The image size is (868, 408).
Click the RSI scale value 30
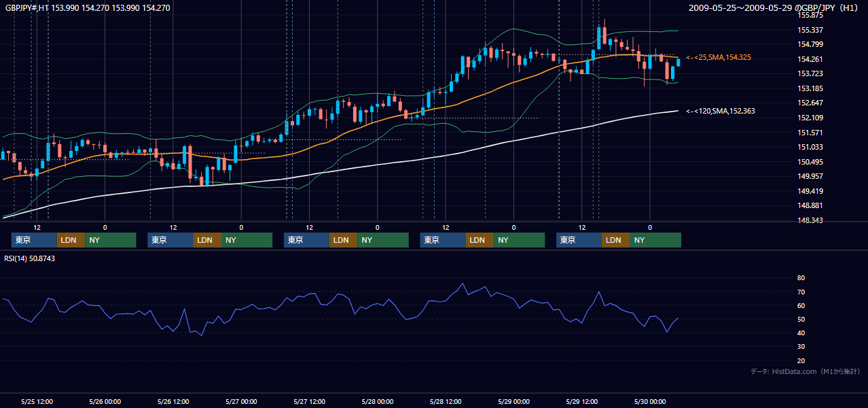coord(801,347)
